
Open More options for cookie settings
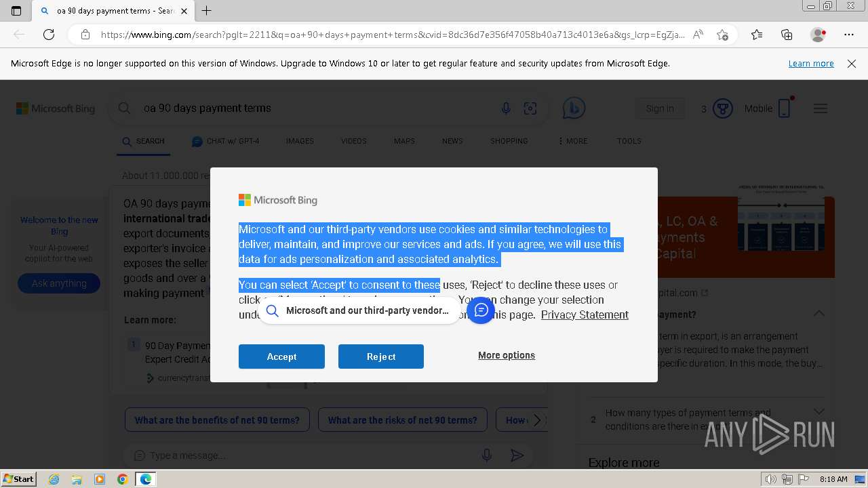click(507, 355)
